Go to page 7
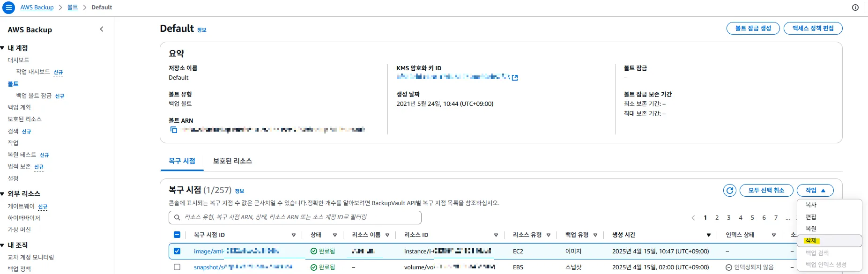This screenshot has width=868, height=274. tap(776, 218)
